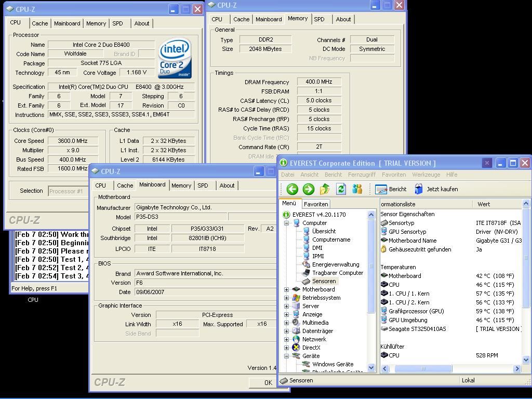The image size is (532, 399).
Task: Open the Processor #1 selection dropdown
Action: coord(68,191)
